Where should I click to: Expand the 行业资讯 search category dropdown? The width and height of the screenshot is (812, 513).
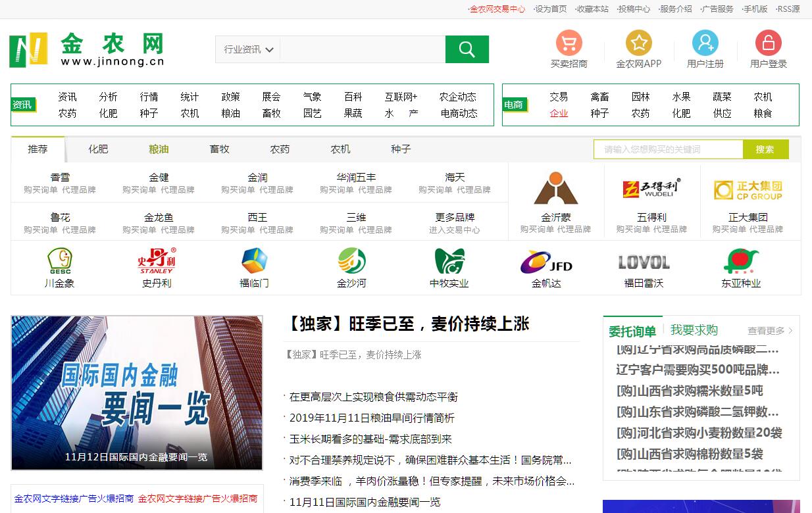coord(249,49)
